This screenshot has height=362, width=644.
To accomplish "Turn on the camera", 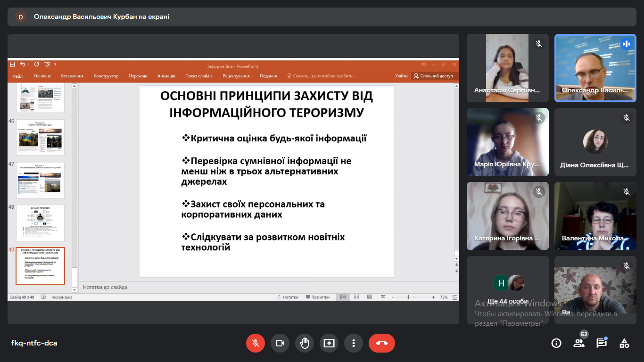I will (280, 343).
